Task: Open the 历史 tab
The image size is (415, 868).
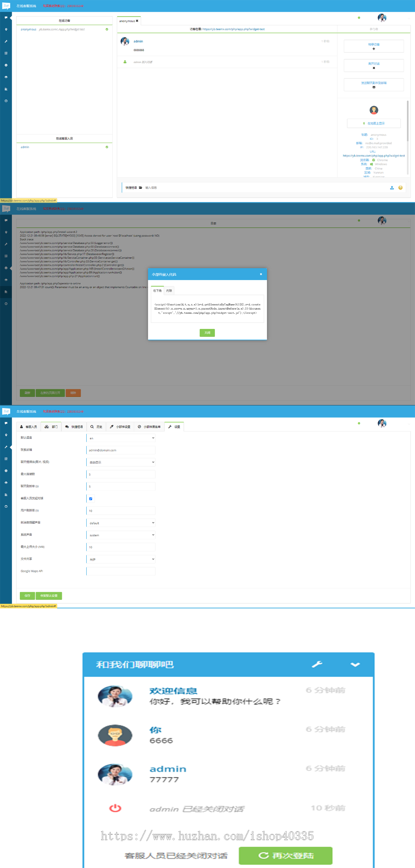Action: [96, 427]
